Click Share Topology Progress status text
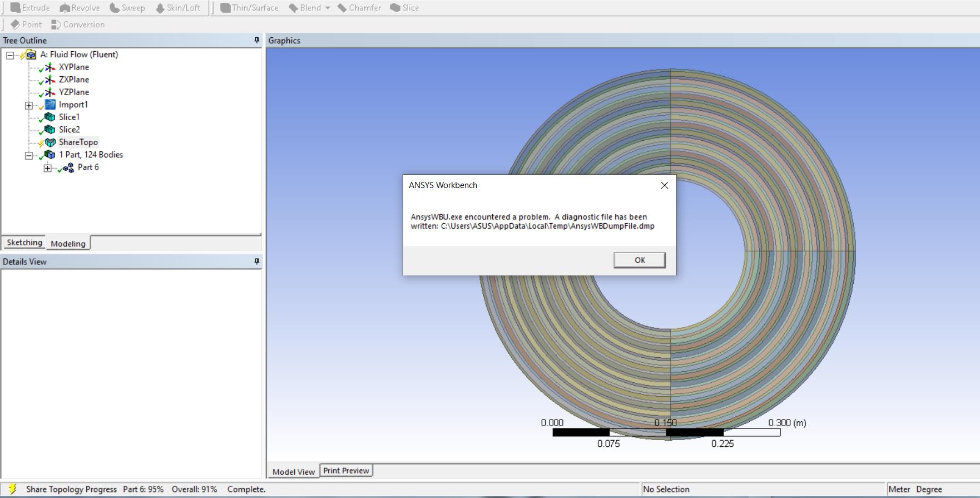This screenshot has width=980, height=498. tap(71, 489)
